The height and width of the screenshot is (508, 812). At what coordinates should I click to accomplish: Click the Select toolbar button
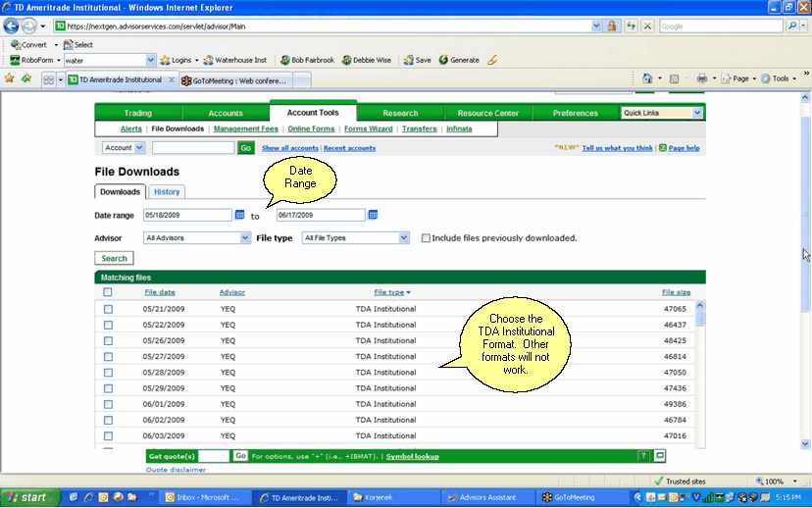[78, 44]
